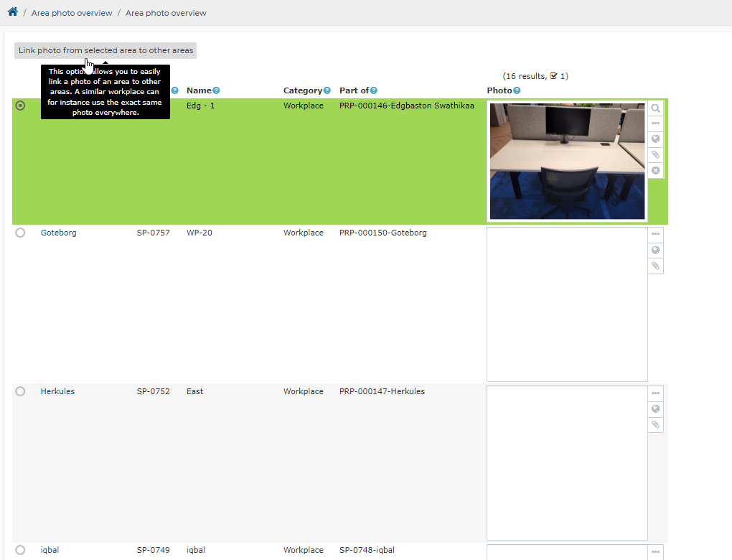Screen dimensions: 732x560
Task: Click help icon next to Category header
Action: (327, 90)
